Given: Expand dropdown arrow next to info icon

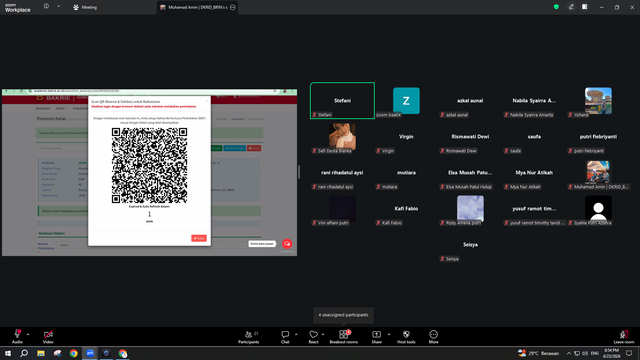Looking at the screenshot, I should pos(58,7).
